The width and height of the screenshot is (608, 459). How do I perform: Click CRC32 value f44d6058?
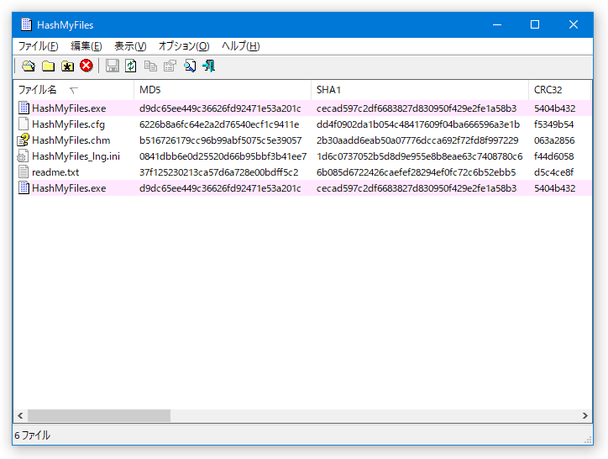click(554, 156)
